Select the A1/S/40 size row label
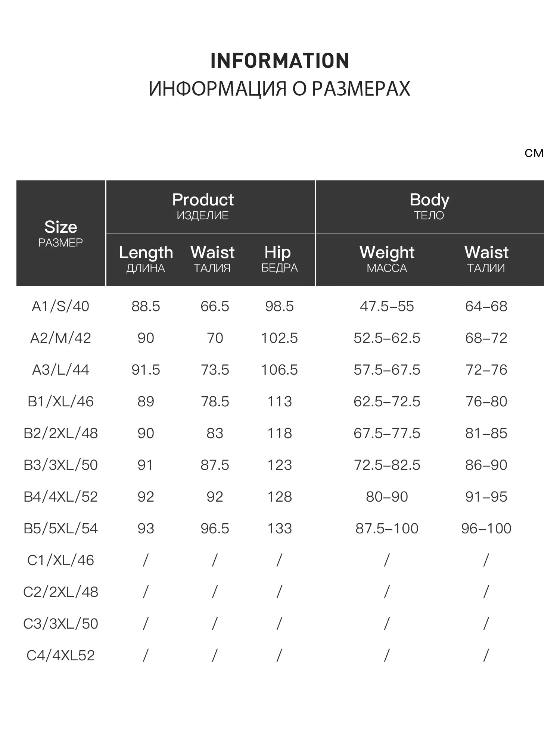The image size is (560, 747). coord(60,306)
